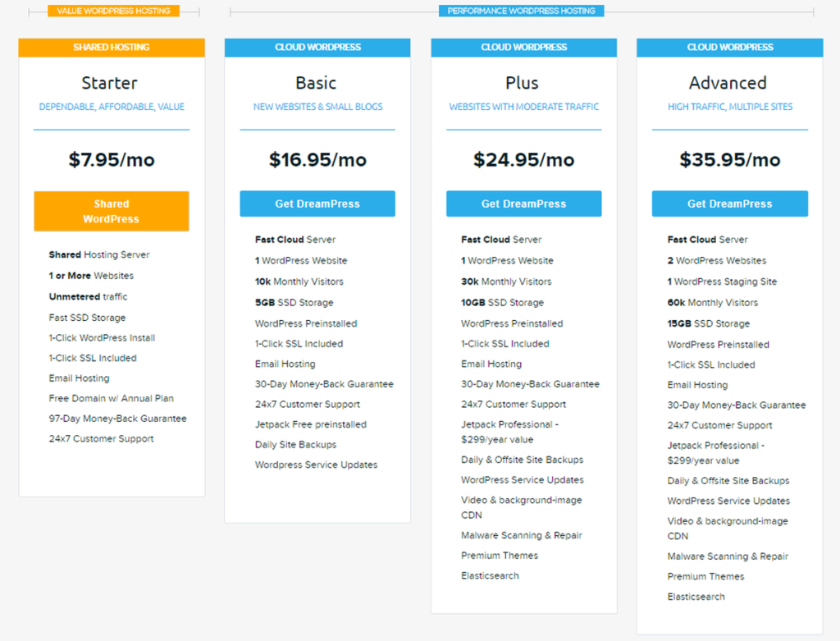
Task: Click '10GB SSD Storage' in Plus
Action: [x=503, y=302]
